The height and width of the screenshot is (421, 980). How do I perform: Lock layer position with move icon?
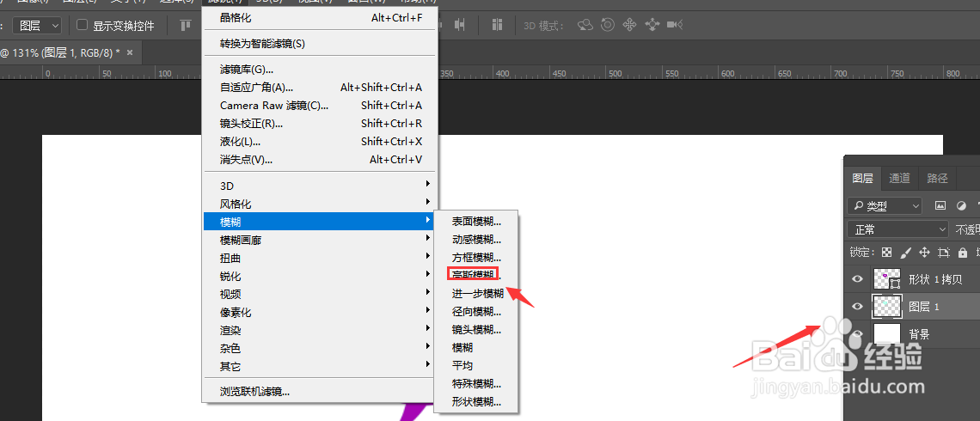tap(924, 253)
